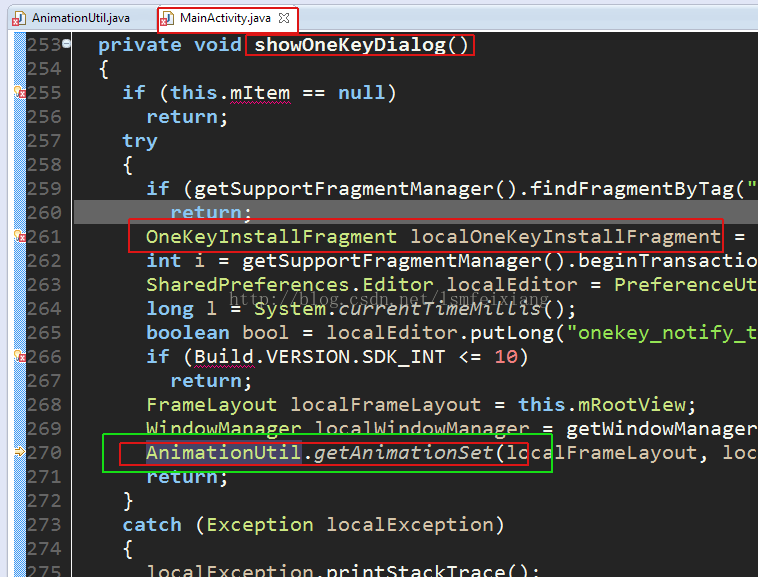Click the selected AnimationUtil class name on line 270
758x577 pixels.
pyautogui.click(x=224, y=453)
